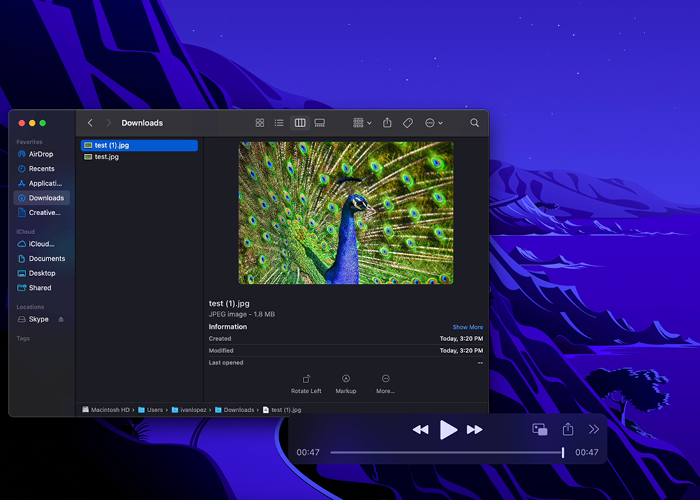The image size is (700, 500).
Task: Enable picture-in-picture in player
Action: pos(540,429)
